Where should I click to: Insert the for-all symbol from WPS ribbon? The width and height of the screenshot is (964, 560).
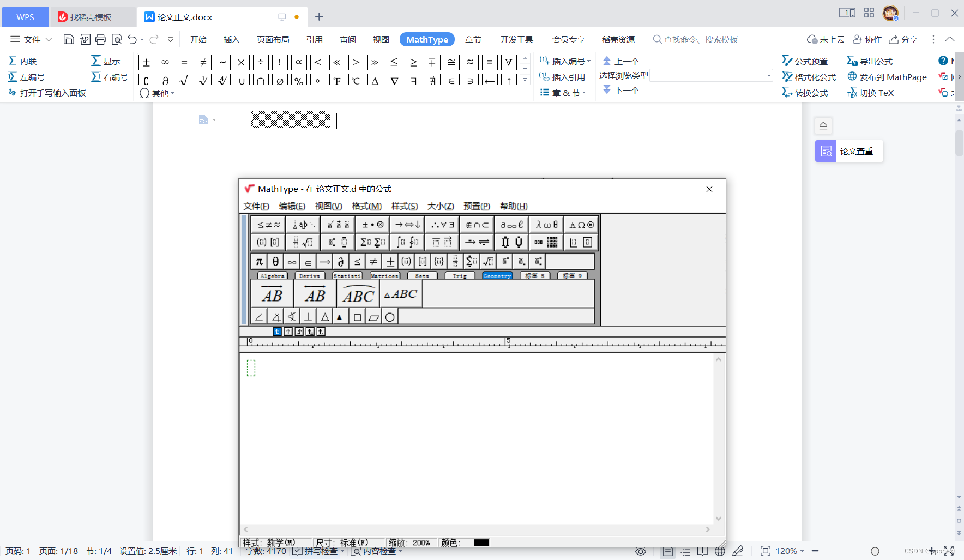click(x=509, y=62)
